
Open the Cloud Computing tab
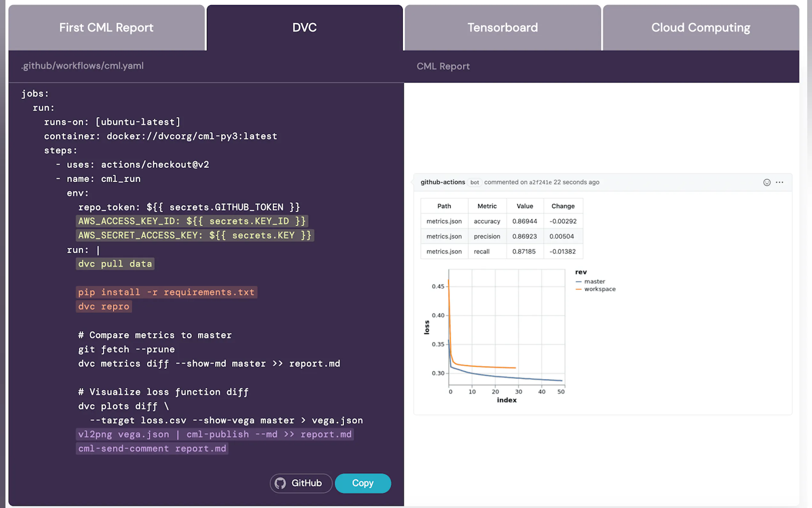(x=700, y=28)
